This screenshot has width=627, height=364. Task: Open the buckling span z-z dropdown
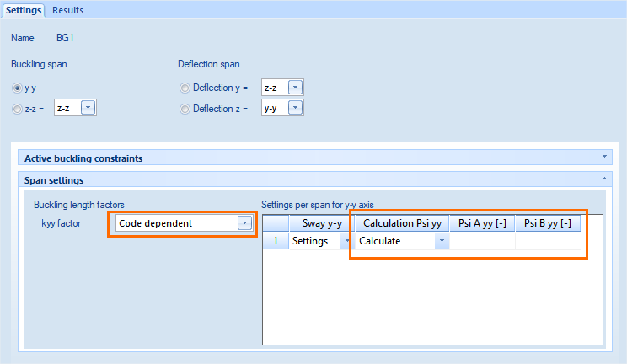(x=88, y=108)
